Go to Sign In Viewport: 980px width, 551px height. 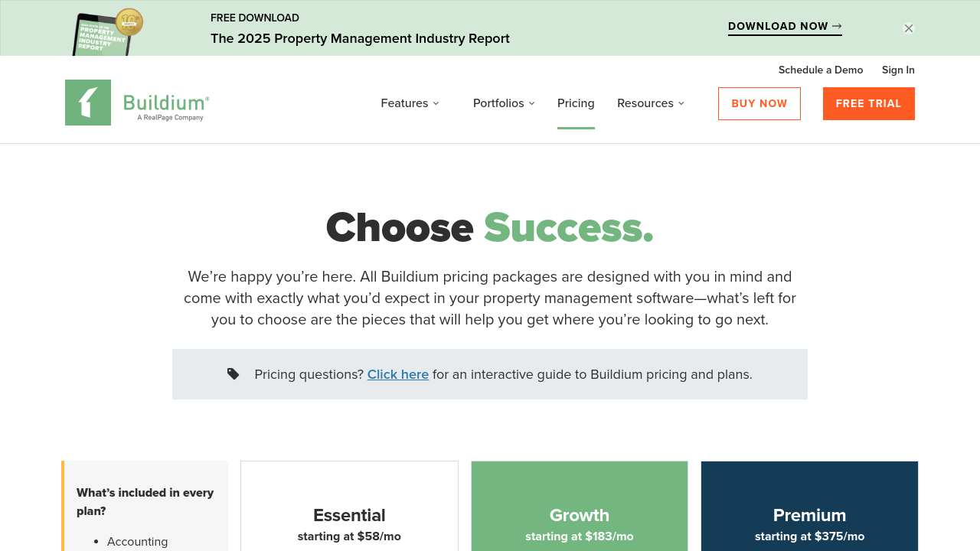tap(898, 70)
